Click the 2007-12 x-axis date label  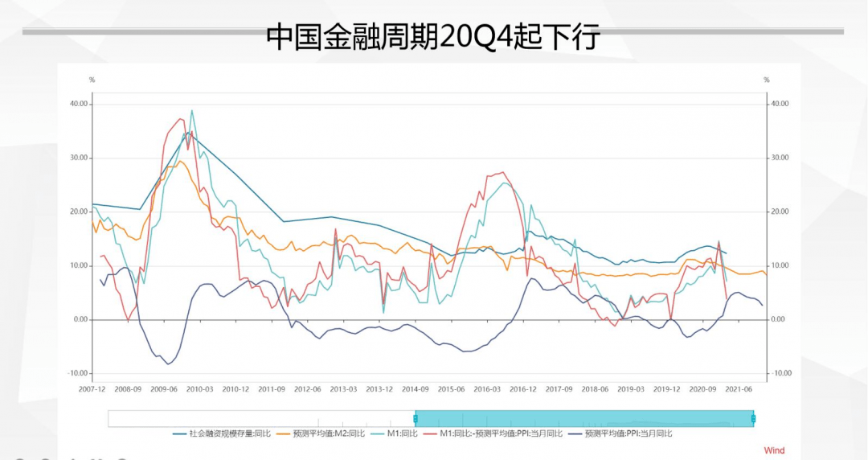click(x=92, y=389)
